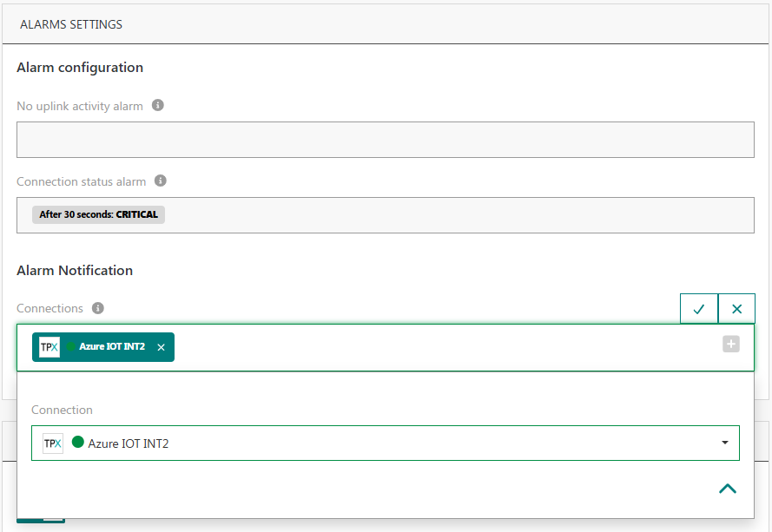This screenshot has width=772, height=532.
Task: Click the No uplink activity alarm field
Action: [x=386, y=140]
